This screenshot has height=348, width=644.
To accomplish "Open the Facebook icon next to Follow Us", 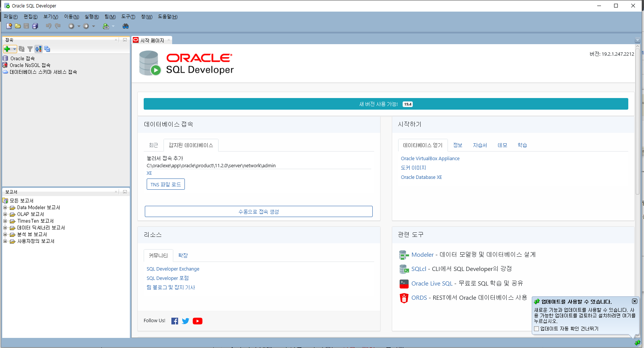I will (175, 321).
